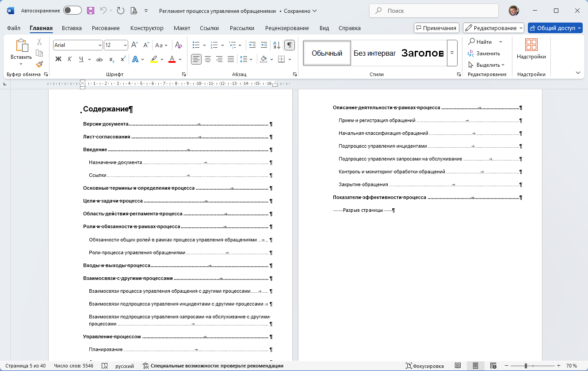The width and height of the screenshot is (588, 371).
Task: Apply the bulleted list format
Action: click(196, 45)
